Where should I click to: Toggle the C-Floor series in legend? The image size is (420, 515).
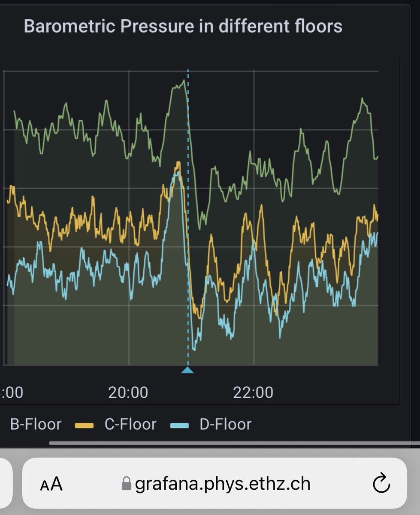tap(130, 424)
